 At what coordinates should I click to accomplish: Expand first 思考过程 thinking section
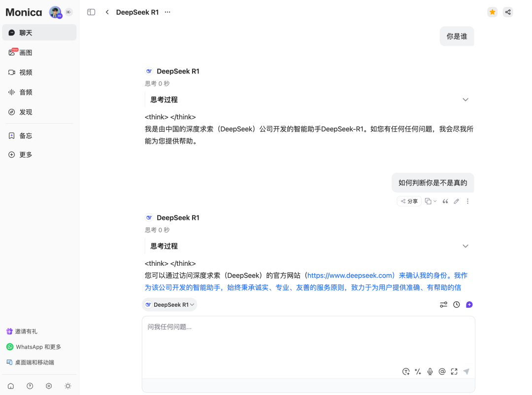point(465,100)
